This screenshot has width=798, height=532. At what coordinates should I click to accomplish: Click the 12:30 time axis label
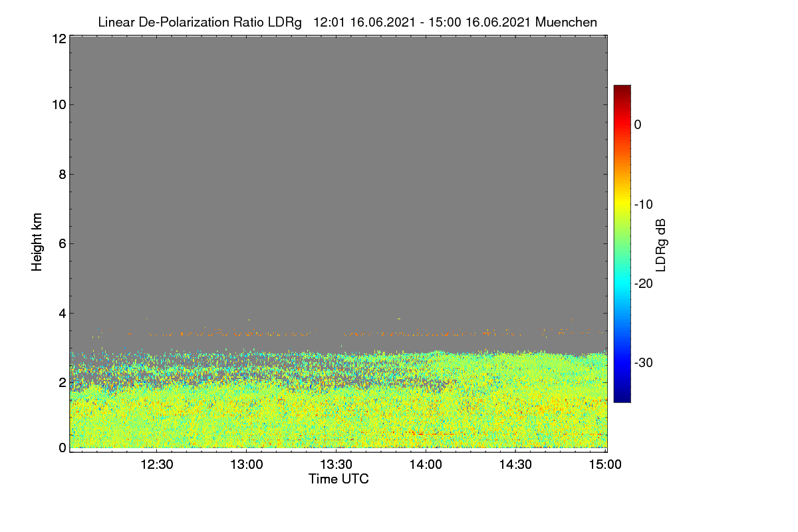click(x=158, y=465)
